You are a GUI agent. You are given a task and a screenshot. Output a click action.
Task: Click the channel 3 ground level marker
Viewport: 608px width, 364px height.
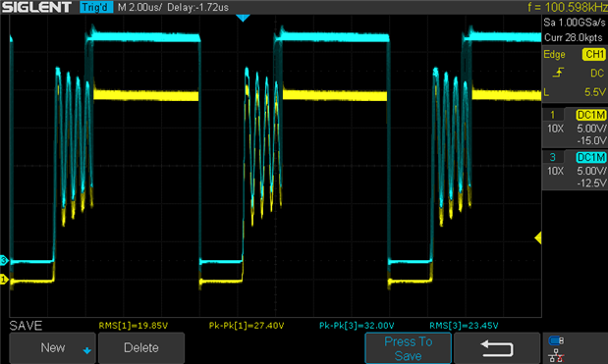coord(4,260)
